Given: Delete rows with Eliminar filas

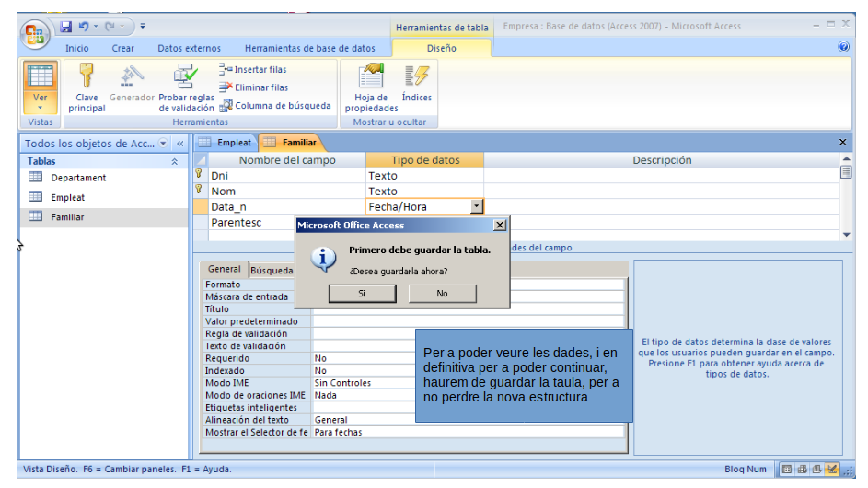Looking at the screenshot, I should [x=253, y=87].
